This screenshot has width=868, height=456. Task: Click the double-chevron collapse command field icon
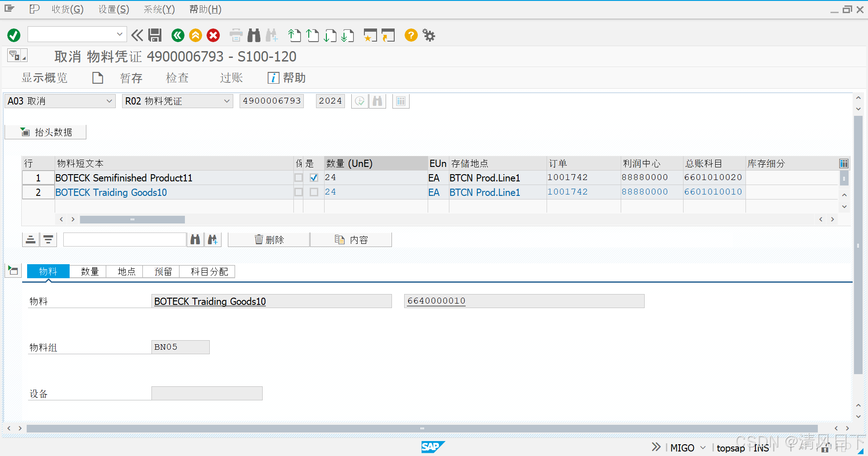click(137, 35)
